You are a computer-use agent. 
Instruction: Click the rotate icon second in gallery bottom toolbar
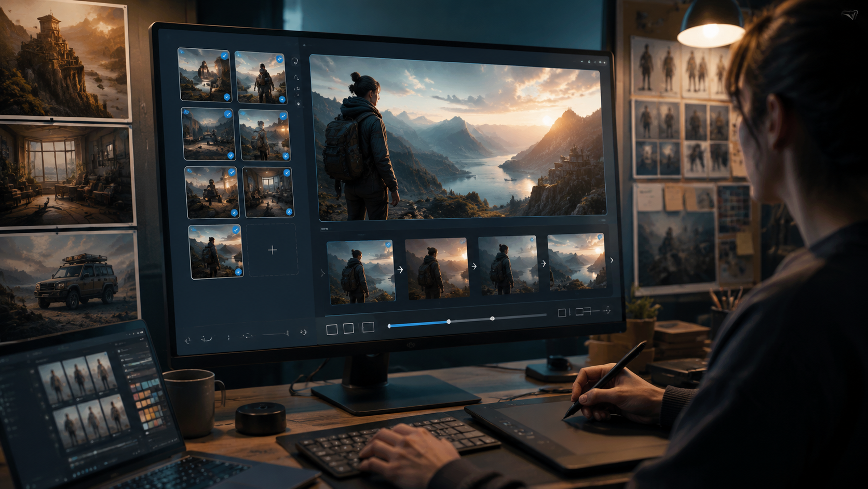[x=206, y=339]
